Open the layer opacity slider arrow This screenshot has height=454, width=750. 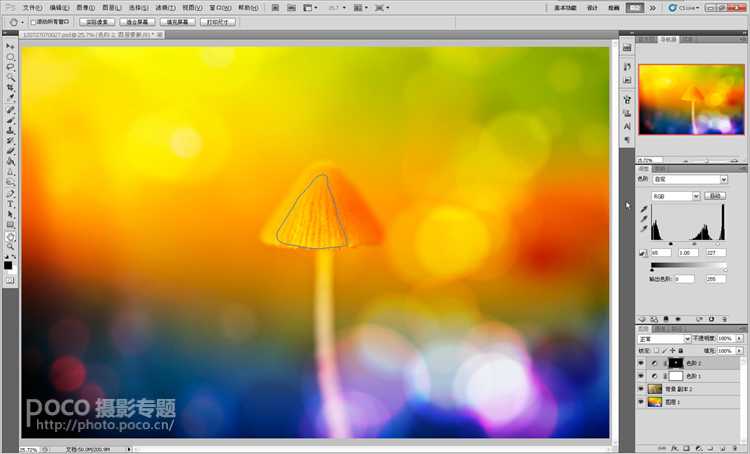click(x=739, y=338)
